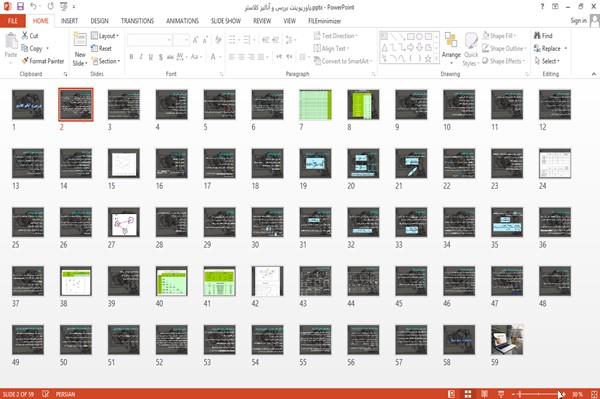Start Slide Show from status bar
This screenshot has width=600, height=399.
(x=501, y=394)
